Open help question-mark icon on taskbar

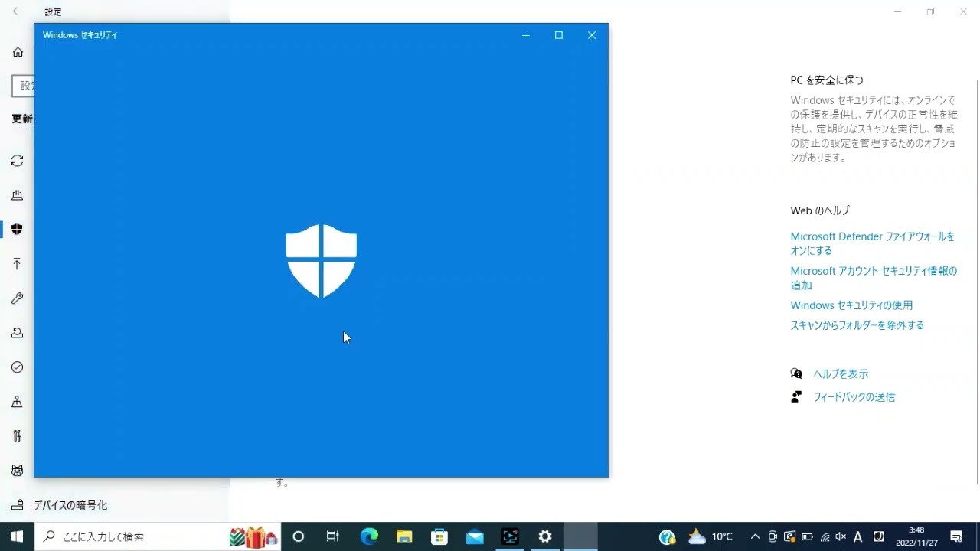tap(667, 537)
